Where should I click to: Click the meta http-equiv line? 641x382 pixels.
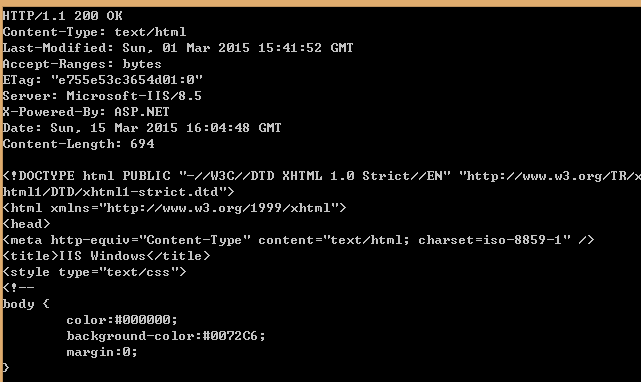(x=298, y=240)
